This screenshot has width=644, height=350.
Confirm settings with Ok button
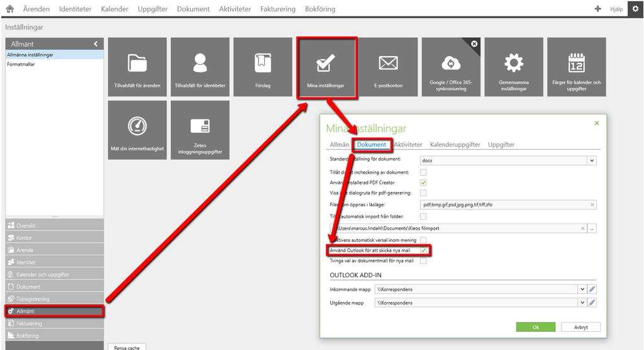(x=536, y=327)
